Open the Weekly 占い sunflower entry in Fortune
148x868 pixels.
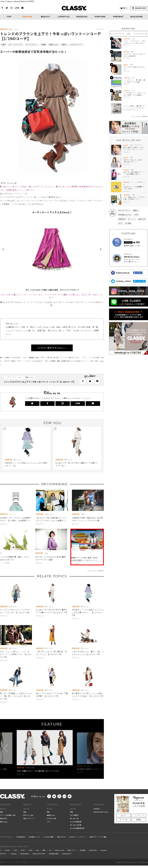[x=128, y=258]
